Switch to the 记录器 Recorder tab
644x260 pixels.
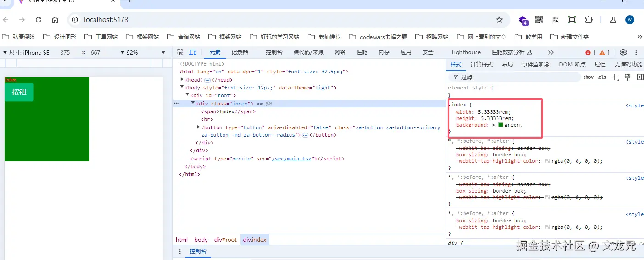240,52
